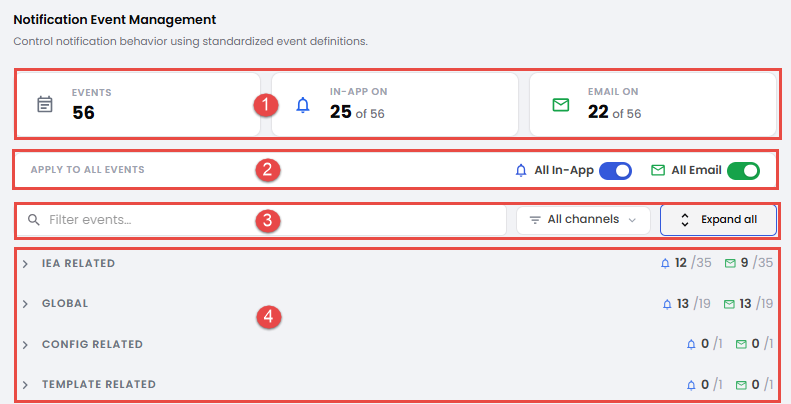Click the Expand all button
Viewport: 791px width, 404px height.
point(718,220)
